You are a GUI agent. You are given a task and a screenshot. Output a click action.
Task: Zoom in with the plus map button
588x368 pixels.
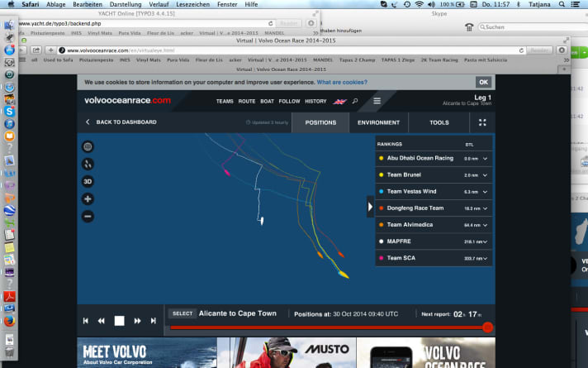(x=88, y=198)
